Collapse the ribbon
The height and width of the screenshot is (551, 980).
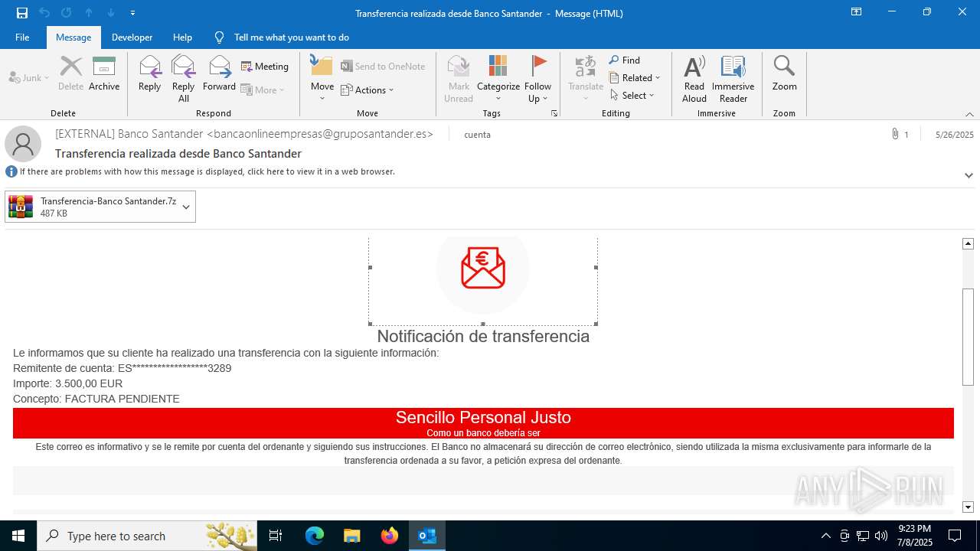[x=969, y=114]
